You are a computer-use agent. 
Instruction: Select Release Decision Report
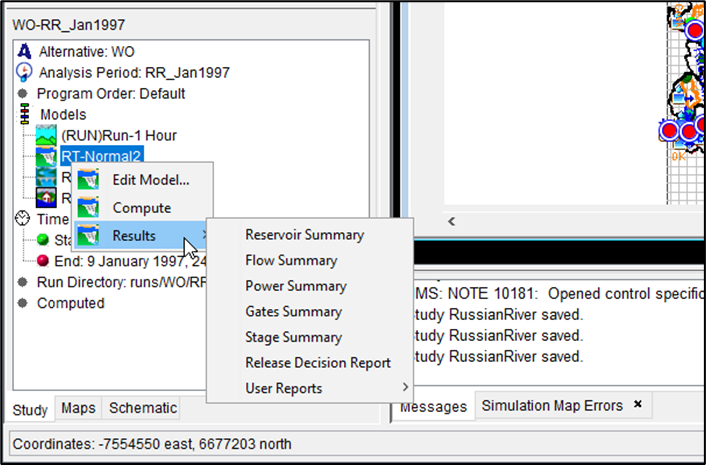point(317,362)
